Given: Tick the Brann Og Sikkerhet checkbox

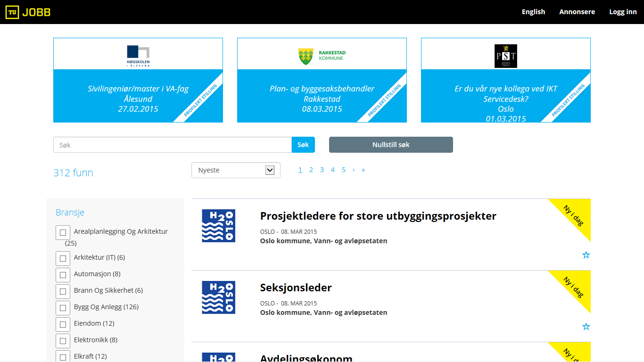Looking at the screenshot, I should coord(63,291).
